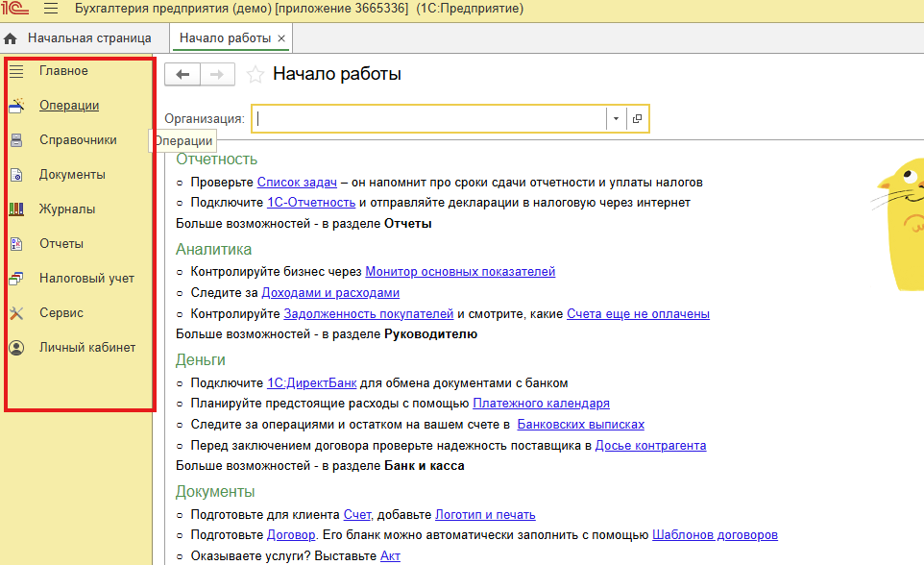The width and height of the screenshot is (924, 565).
Task: Open the Платежного календаря link
Action: click(x=541, y=404)
